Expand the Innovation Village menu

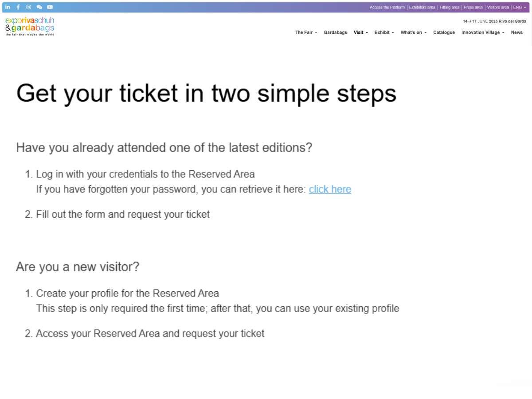[483, 32]
